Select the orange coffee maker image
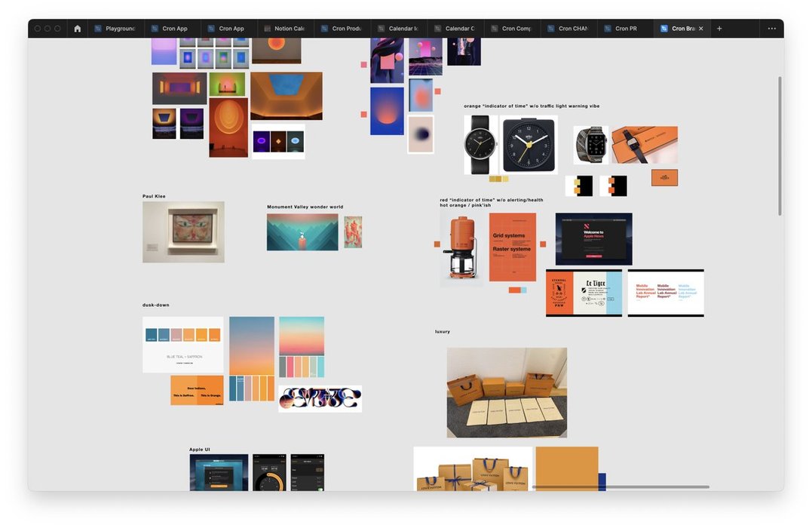 (461, 248)
